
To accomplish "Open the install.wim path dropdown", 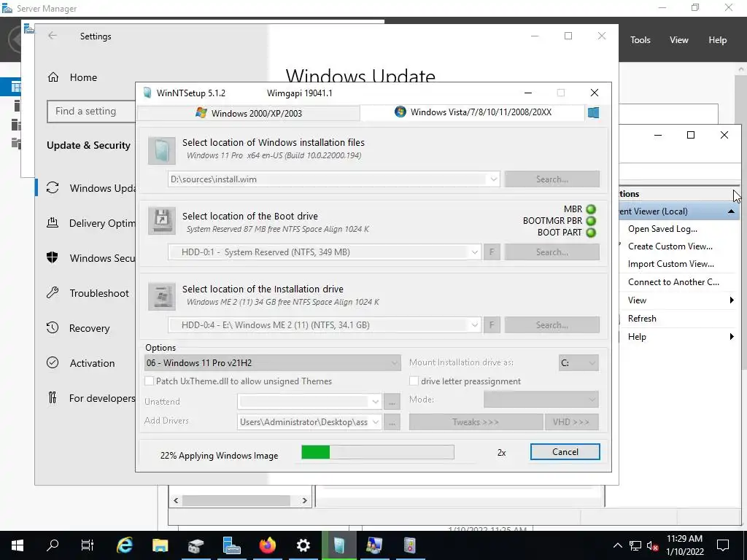I will 494,179.
